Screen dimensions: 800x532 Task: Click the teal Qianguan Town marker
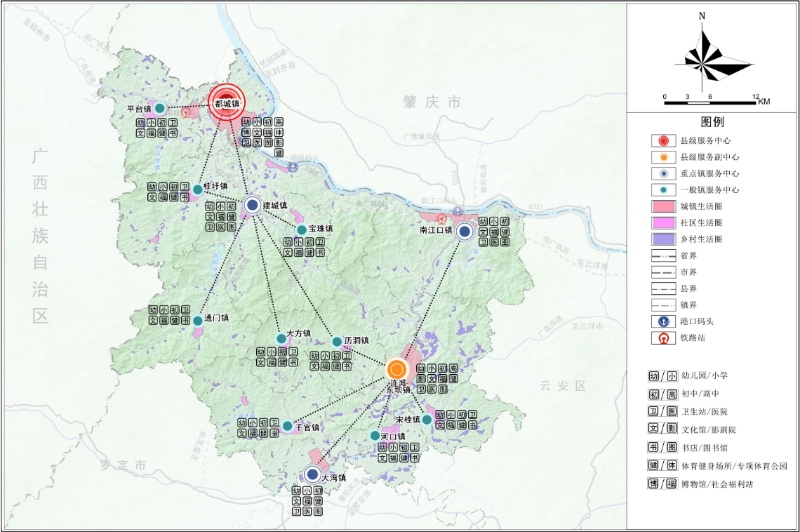(287, 426)
